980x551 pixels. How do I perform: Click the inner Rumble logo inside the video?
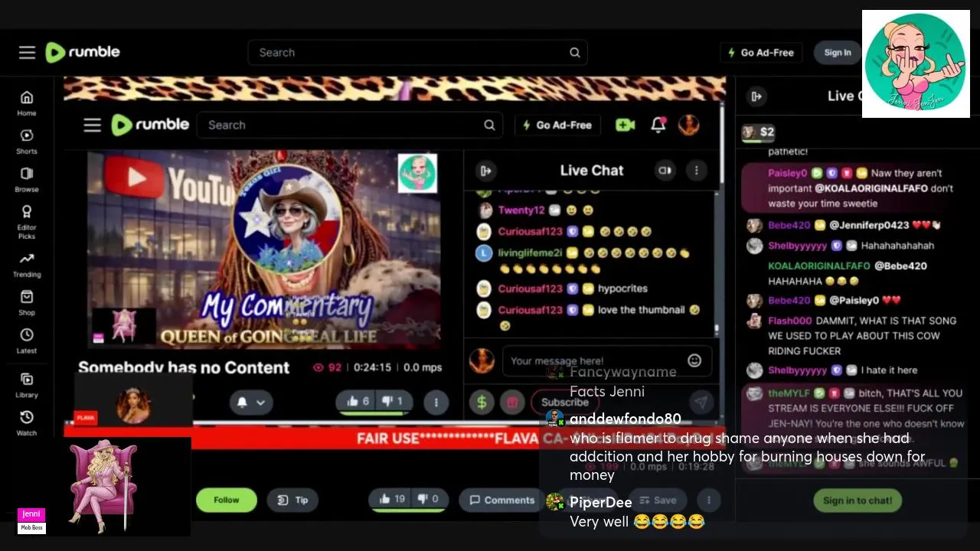tap(150, 125)
